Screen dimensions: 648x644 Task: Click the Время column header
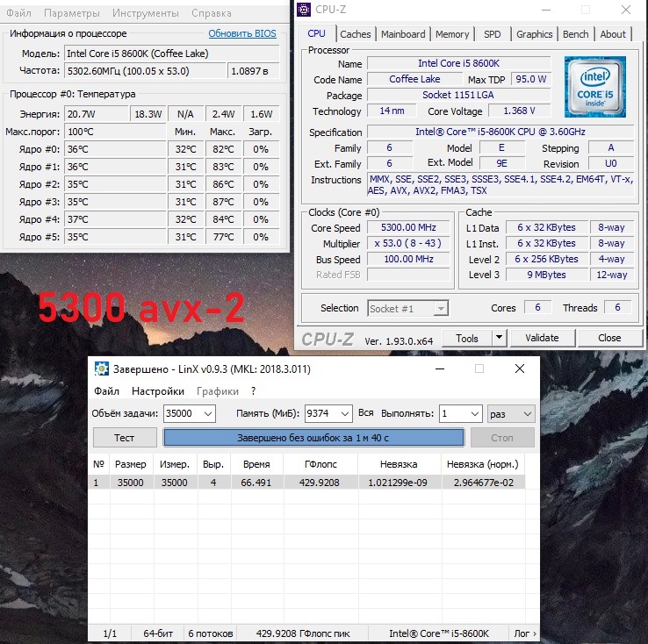(256, 464)
